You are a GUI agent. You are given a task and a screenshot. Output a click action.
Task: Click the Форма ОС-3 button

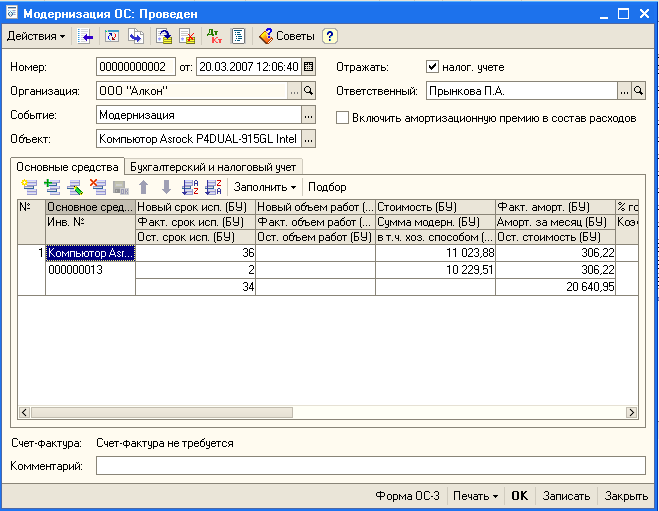[x=407, y=496]
